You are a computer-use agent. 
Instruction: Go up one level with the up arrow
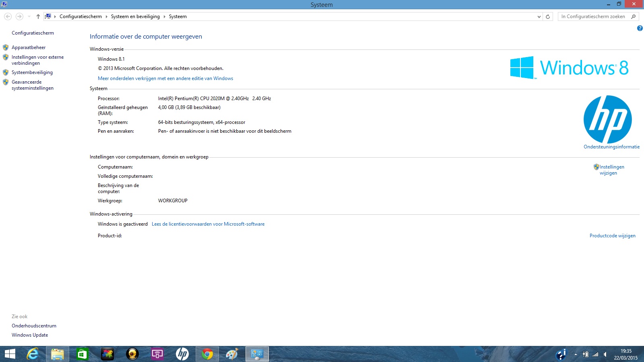pos(38,16)
